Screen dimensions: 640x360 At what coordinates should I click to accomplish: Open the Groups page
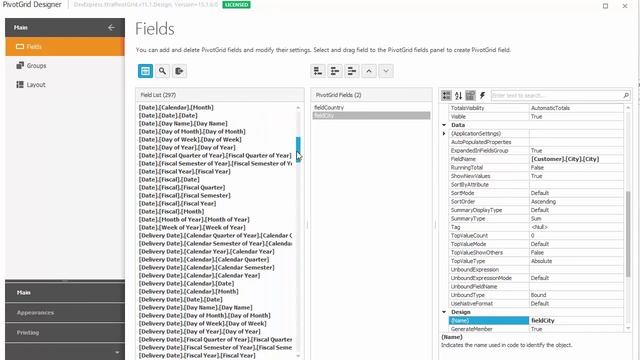[65, 65]
